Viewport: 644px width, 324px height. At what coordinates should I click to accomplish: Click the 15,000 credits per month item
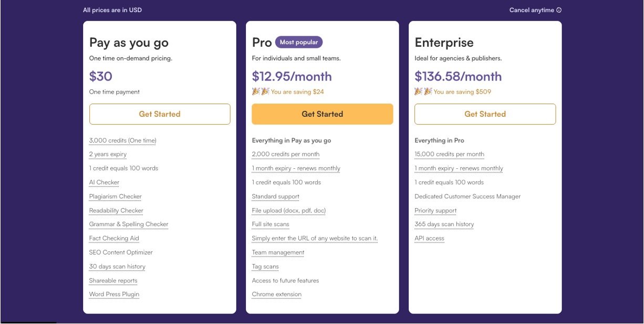tap(449, 155)
